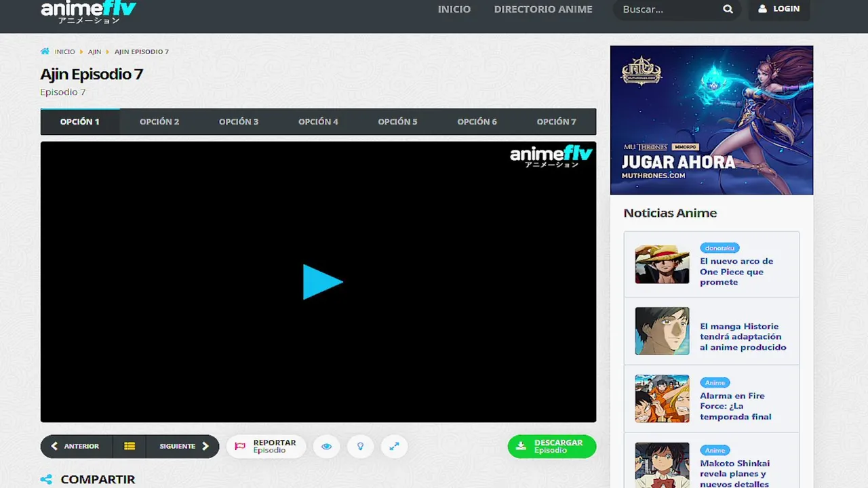Open the Inicio menu item
Viewport: 868px width, 488px height.
coord(454,9)
